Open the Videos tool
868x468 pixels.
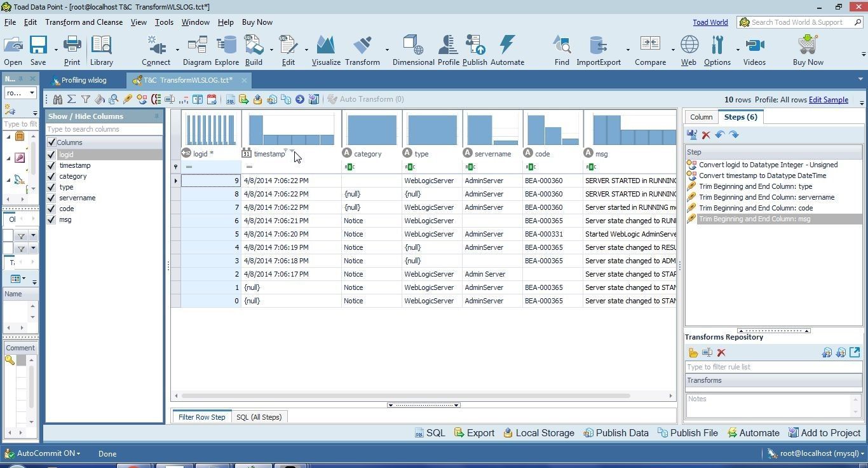click(754, 50)
